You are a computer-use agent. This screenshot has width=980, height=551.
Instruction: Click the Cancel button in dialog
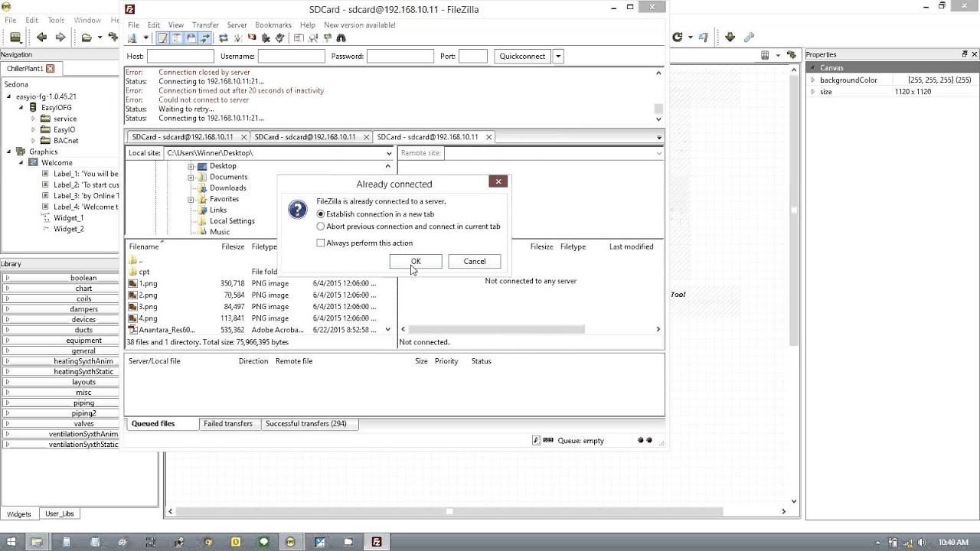475,261
